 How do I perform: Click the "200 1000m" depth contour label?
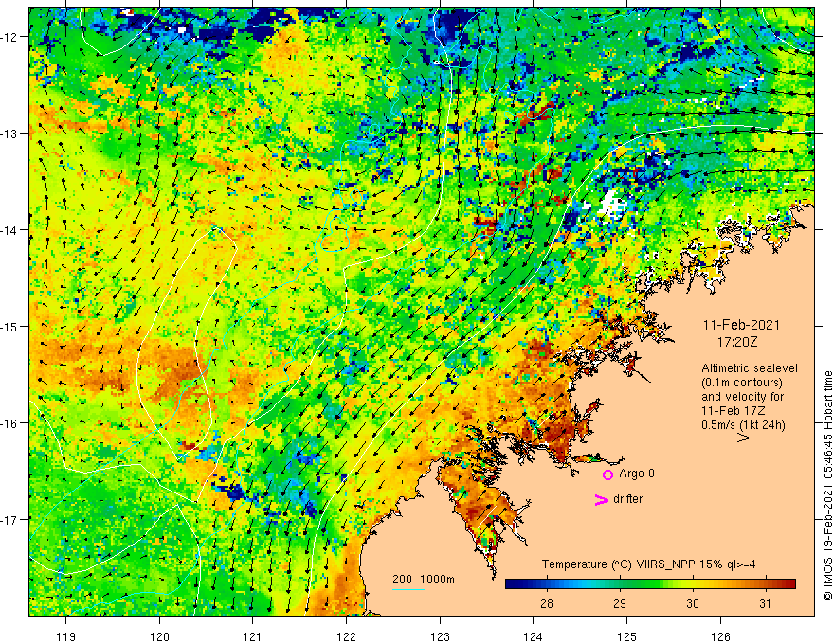424,580
